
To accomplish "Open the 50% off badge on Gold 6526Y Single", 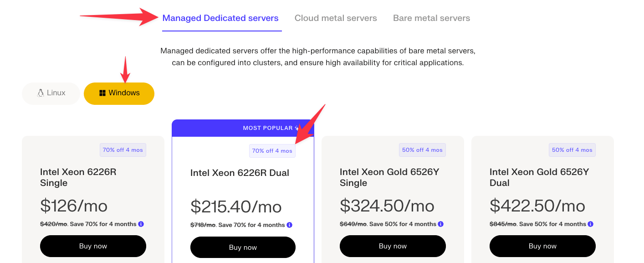I will [x=422, y=150].
